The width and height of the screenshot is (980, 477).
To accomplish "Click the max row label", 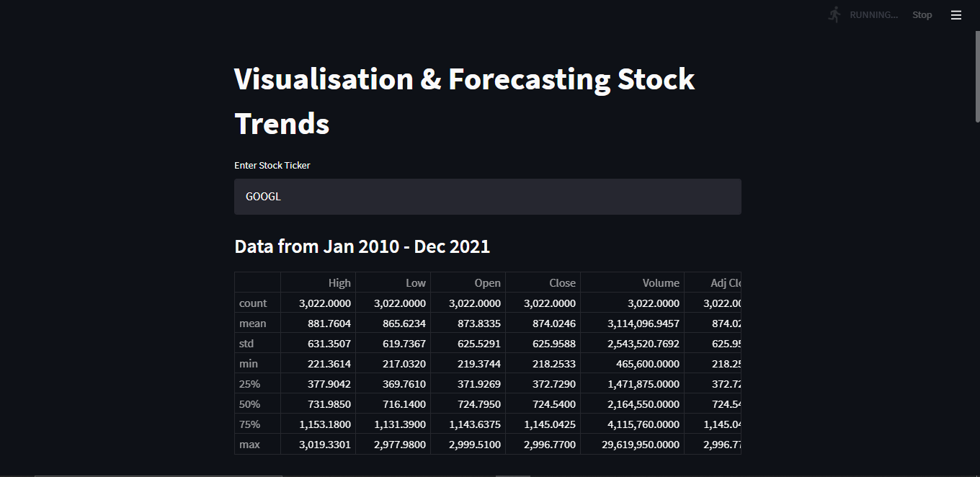I will point(249,444).
